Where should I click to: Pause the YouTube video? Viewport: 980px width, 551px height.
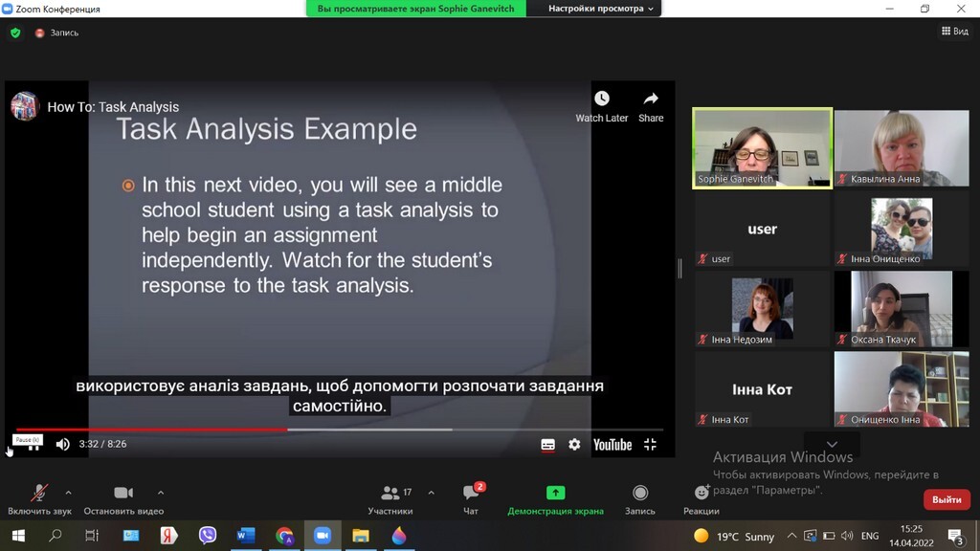coord(33,445)
